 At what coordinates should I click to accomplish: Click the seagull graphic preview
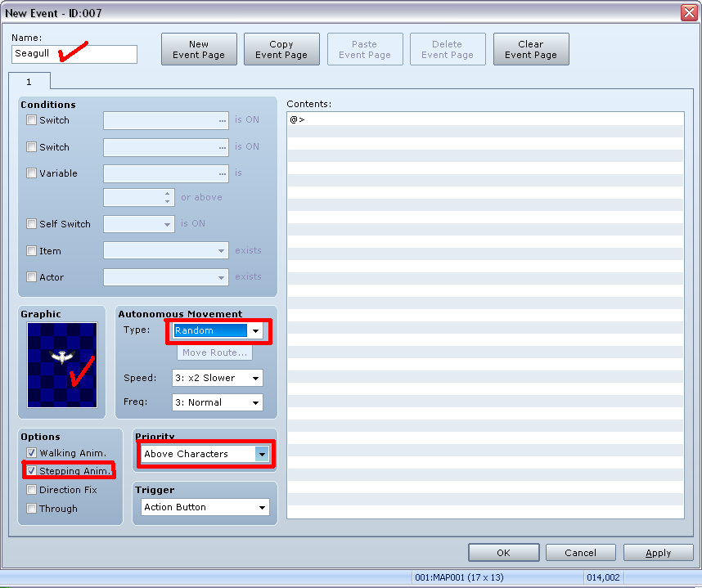[62, 365]
